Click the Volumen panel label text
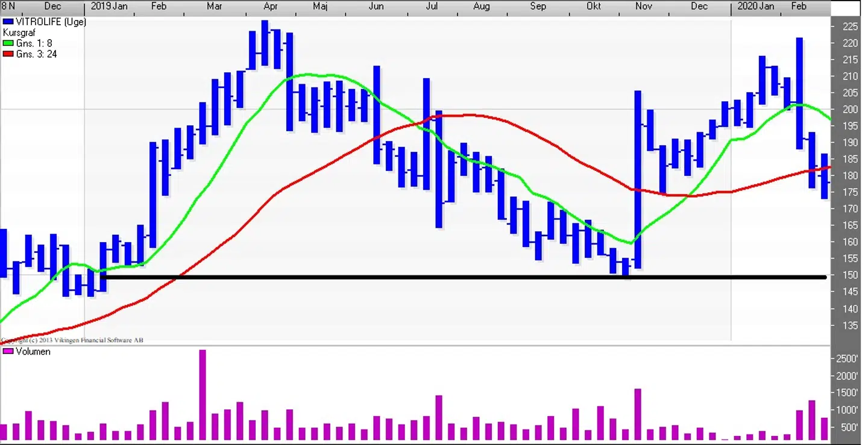The width and height of the screenshot is (868, 445). pyautogui.click(x=33, y=352)
